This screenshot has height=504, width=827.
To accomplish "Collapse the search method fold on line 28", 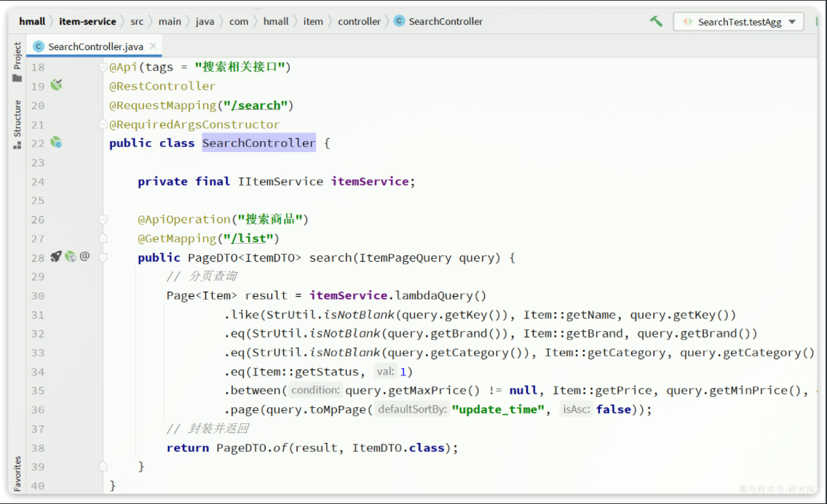I will click(103, 257).
